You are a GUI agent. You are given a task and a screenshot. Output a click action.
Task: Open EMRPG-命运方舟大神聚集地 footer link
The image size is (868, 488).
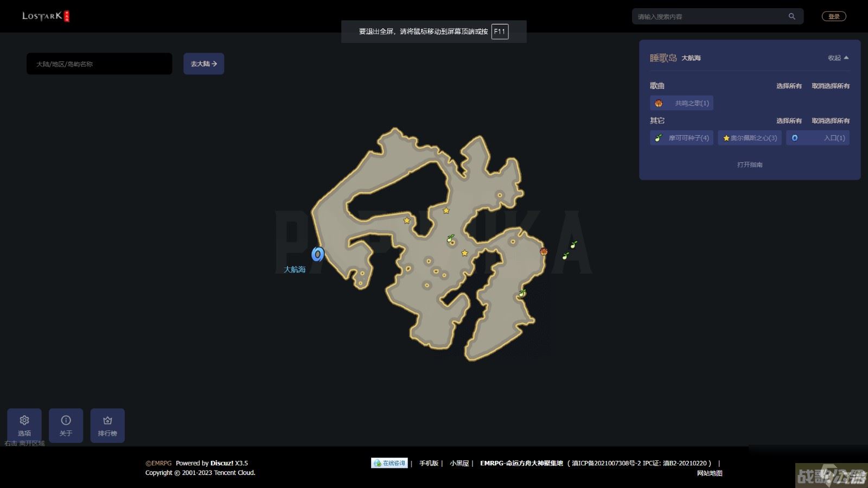pyautogui.click(x=521, y=463)
